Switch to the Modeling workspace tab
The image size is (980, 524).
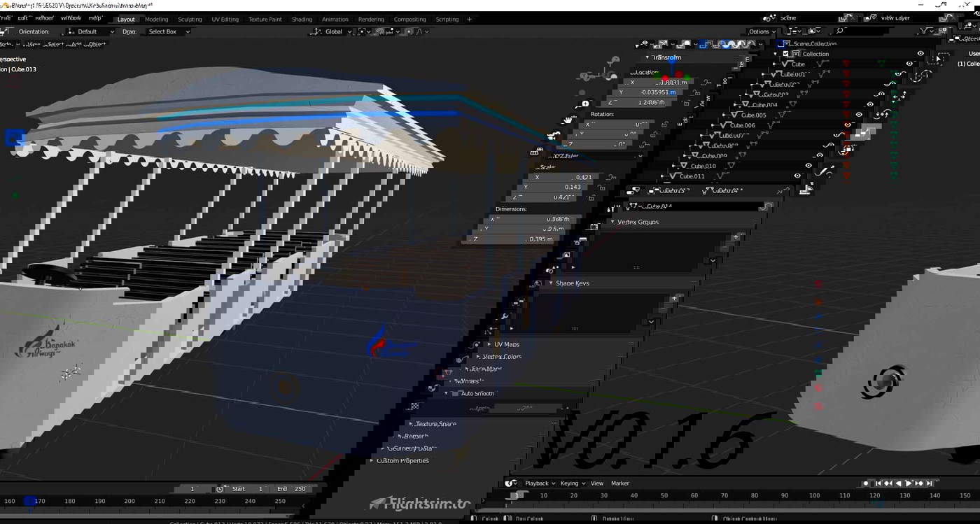(157, 20)
